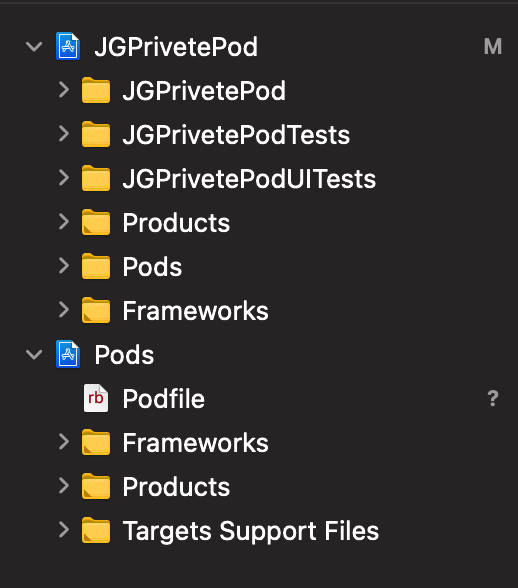Expand the JGPrivetePodUITests group
518x588 pixels.
64,178
